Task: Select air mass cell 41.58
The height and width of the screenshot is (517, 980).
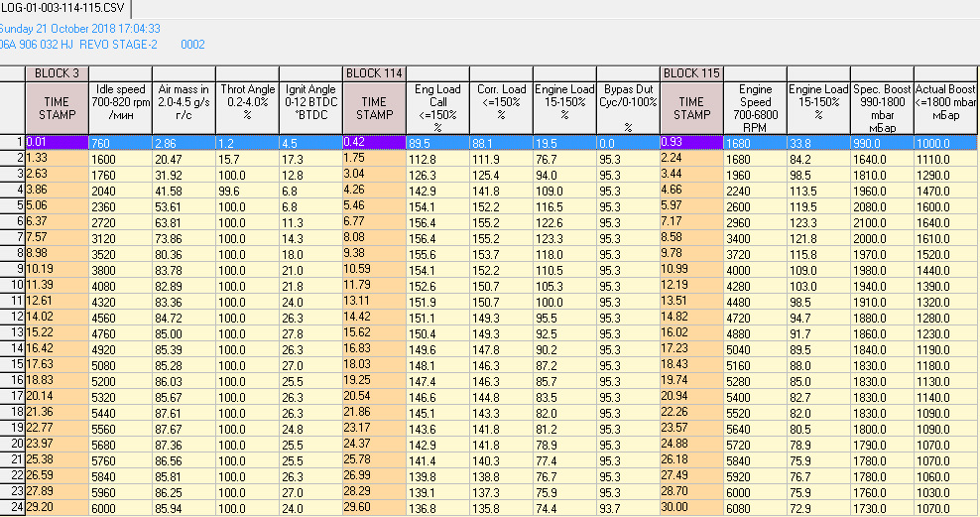Action: click(x=184, y=191)
